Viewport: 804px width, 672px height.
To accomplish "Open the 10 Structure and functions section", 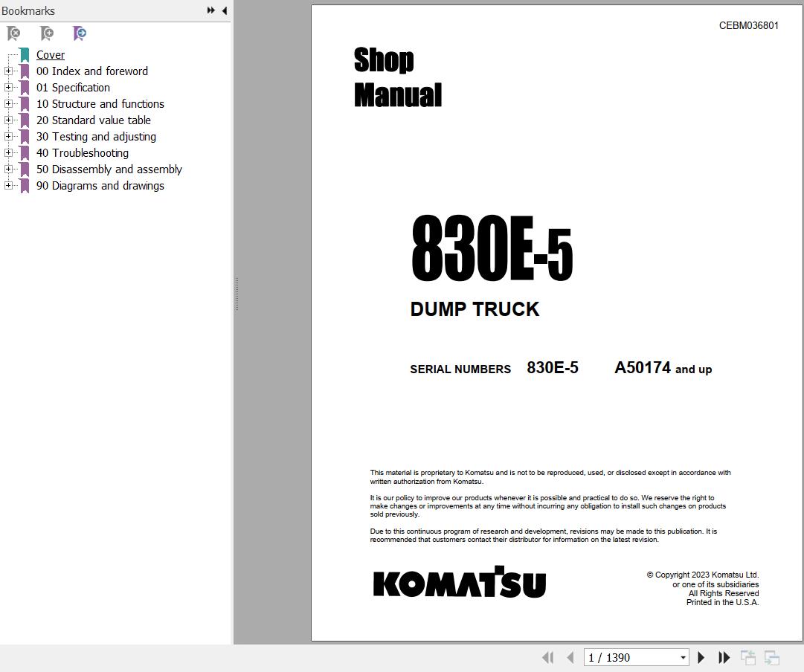I will pos(100,104).
